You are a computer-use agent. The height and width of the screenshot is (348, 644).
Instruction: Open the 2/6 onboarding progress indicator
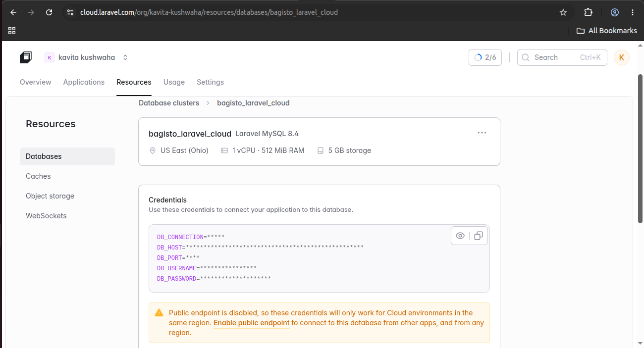click(485, 57)
